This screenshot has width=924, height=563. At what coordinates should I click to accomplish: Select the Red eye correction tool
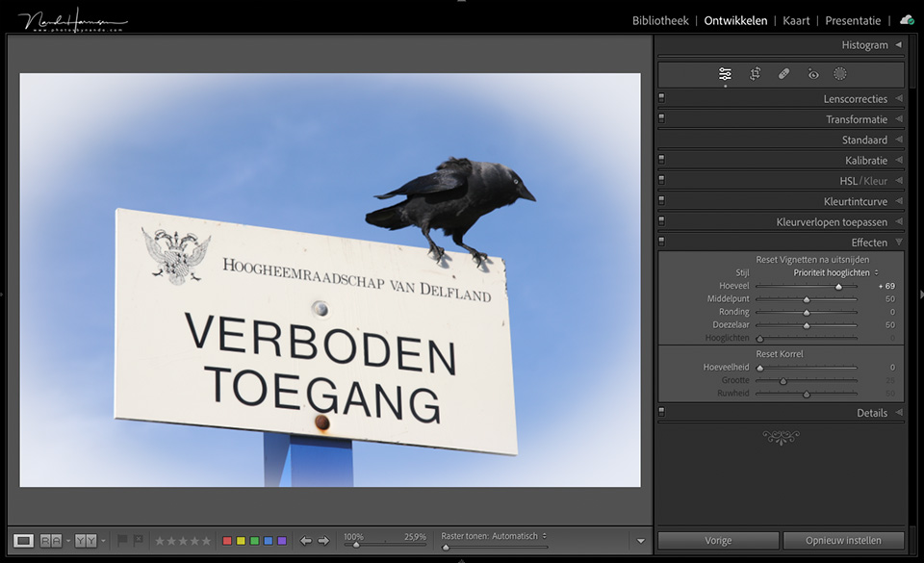[x=813, y=73]
